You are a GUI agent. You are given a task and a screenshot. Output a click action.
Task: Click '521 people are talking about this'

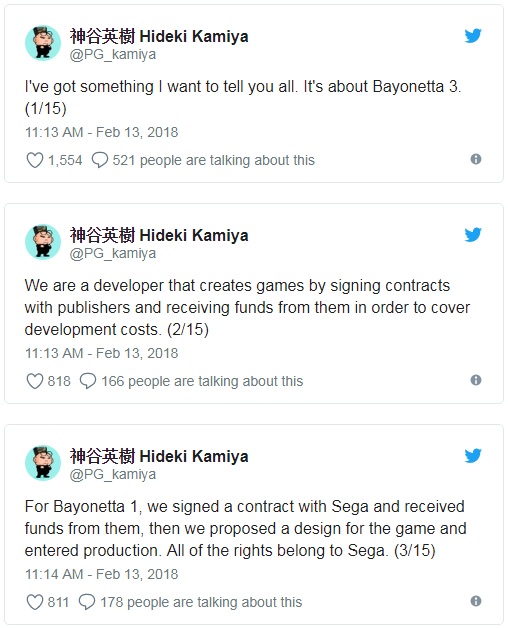click(214, 160)
